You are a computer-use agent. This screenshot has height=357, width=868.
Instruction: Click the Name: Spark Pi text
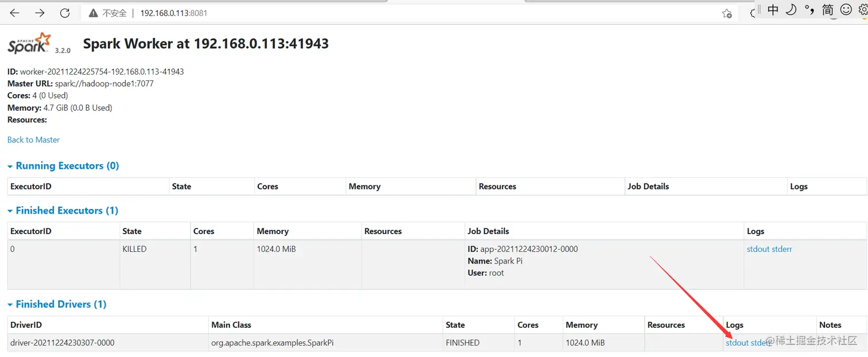coord(495,261)
